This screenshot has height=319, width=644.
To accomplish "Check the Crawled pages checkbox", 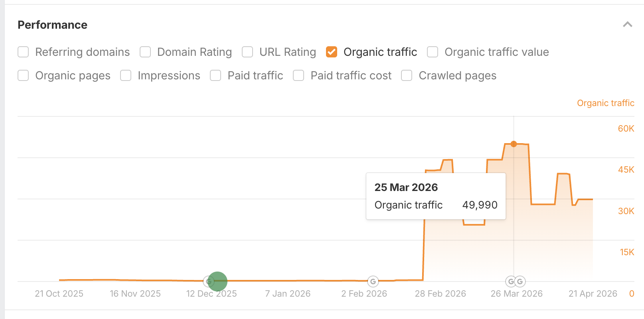I will 407,76.
